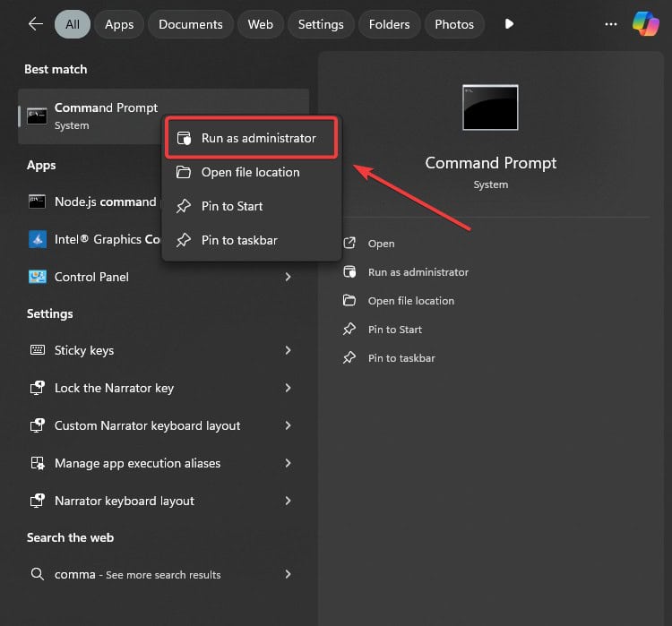
Task: Expand the Control Panel chevron
Action: point(288,277)
